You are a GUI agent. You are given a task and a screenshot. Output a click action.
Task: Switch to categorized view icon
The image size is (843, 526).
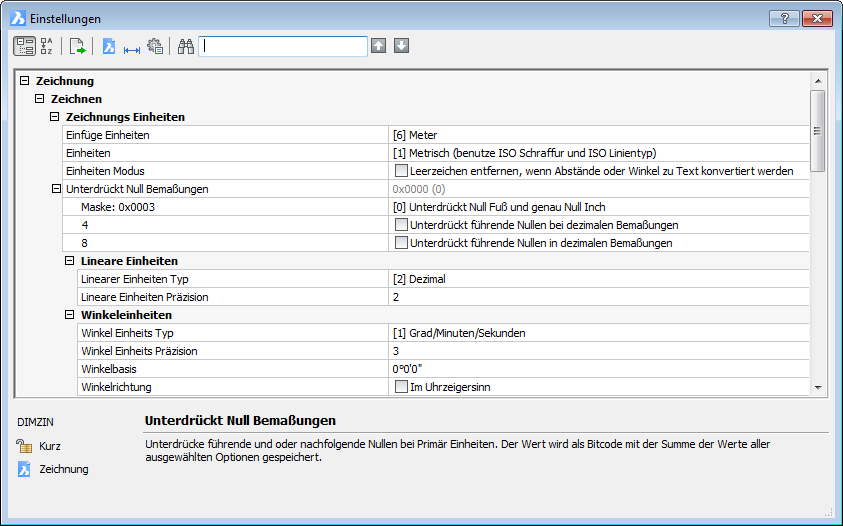(x=23, y=46)
